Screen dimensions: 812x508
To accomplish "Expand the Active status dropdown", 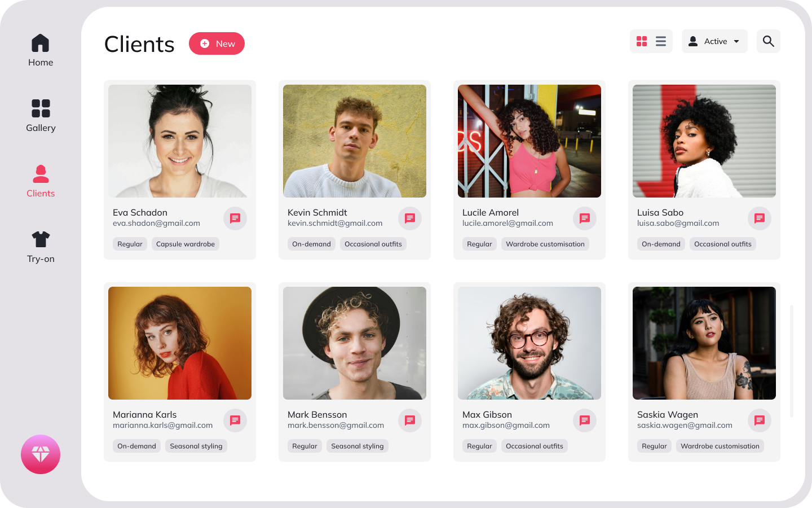I will click(714, 41).
